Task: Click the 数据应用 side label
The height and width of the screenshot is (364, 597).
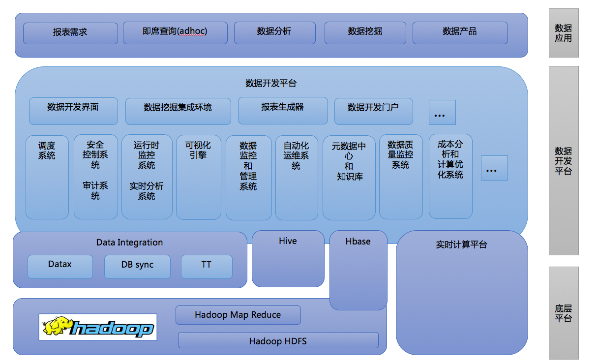Action: pos(564,33)
